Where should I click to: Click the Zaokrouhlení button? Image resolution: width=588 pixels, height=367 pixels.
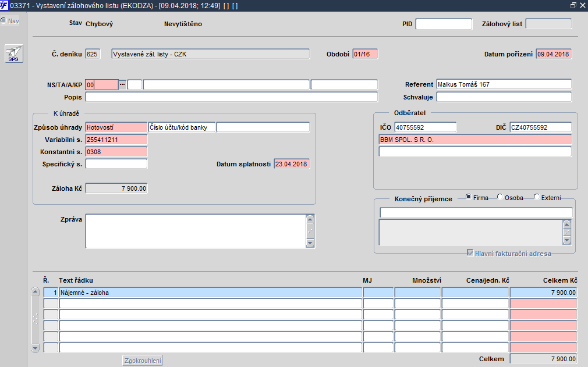click(143, 361)
